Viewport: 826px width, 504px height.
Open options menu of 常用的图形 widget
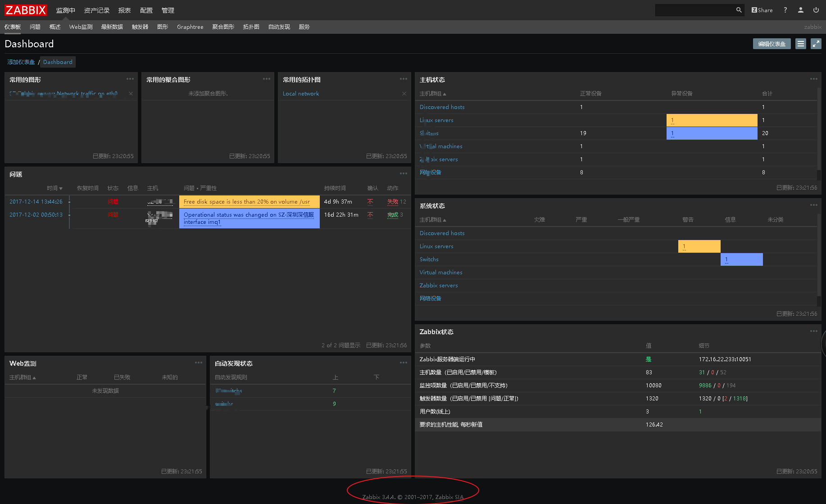pyautogui.click(x=130, y=79)
